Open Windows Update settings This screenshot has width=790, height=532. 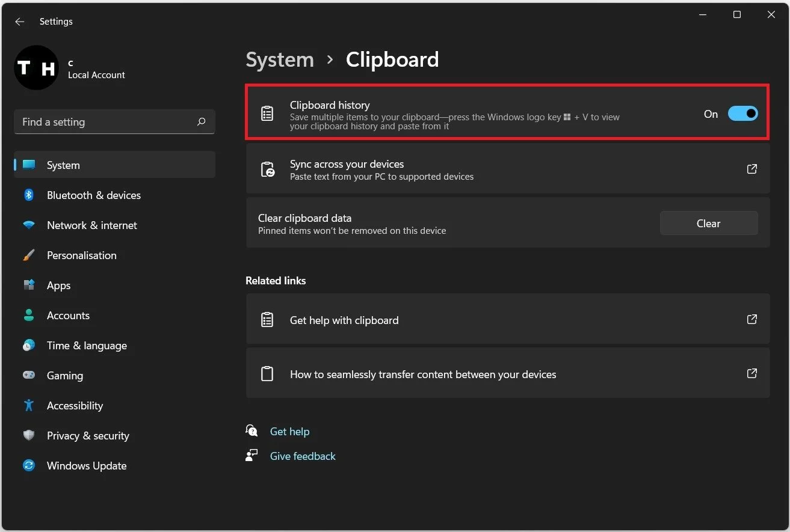click(x=114, y=465)
